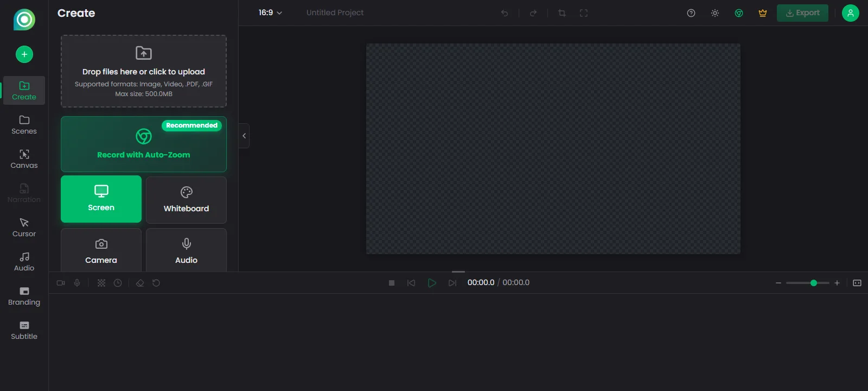Click the app logo in the sidebar
Viewport: 868px width, 391px height.
[x=24, y=20]
